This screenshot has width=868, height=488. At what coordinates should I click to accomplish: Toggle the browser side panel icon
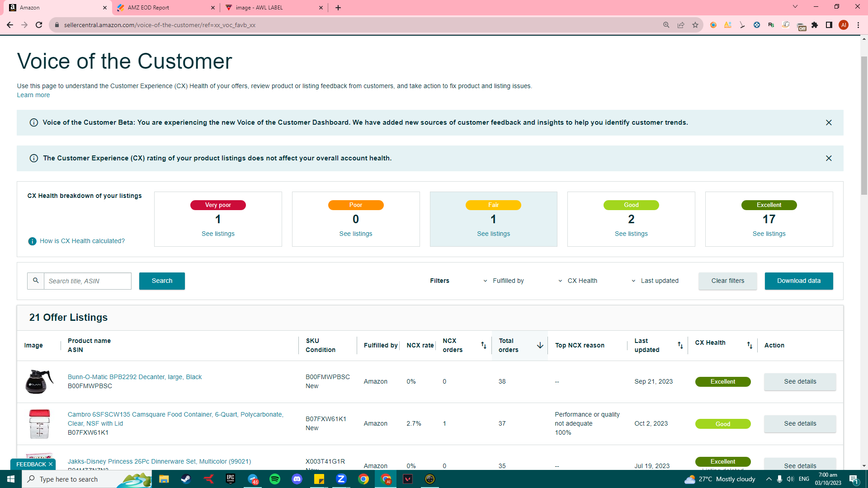pos(829,25)
